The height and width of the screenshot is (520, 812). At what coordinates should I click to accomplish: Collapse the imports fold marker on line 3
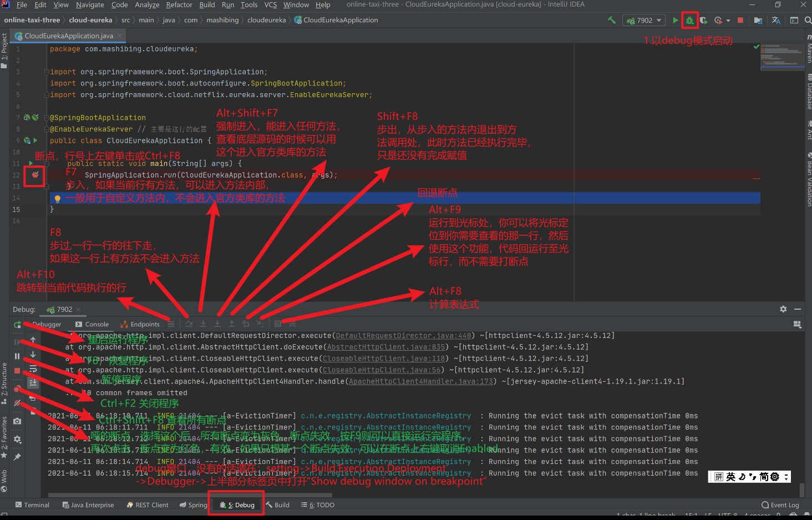47,72
